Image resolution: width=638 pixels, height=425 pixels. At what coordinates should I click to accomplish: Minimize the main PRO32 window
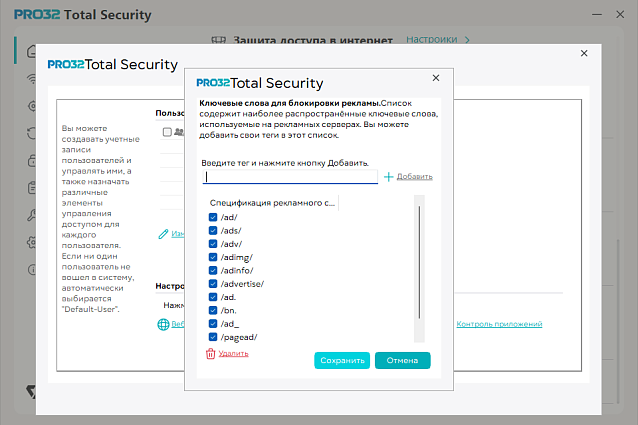click(x=597, y=15)
